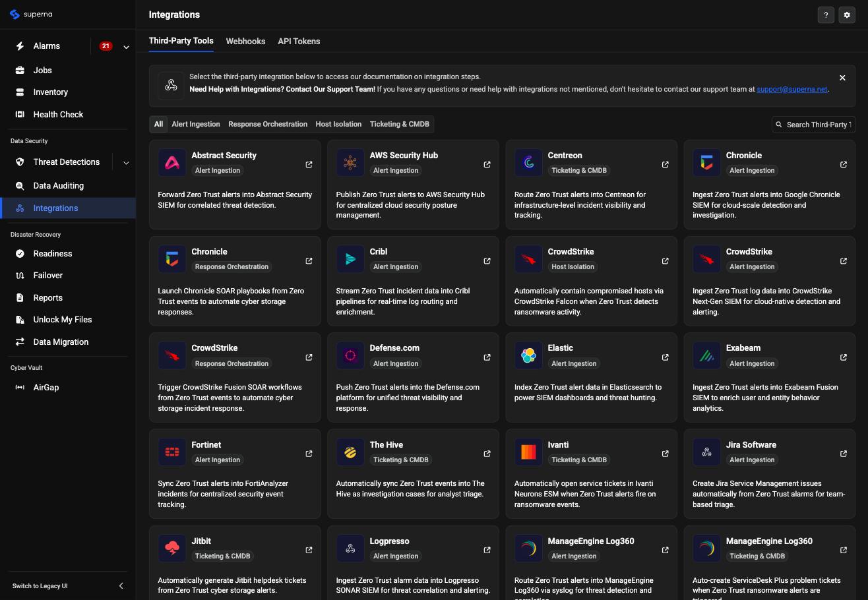The height and width of the screenshot is (600, 868).
Task: Open Alarms in the sidebar
Action: click(47, 46)
